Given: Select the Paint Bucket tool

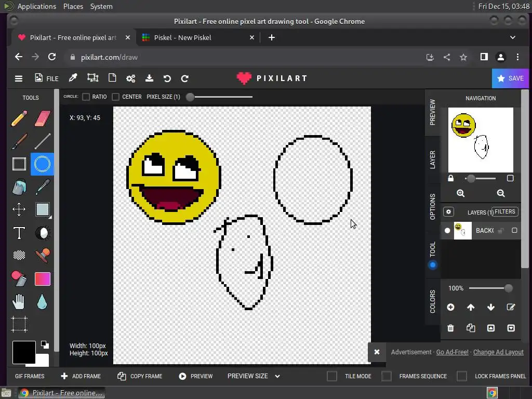Looking at the screenshot, I should tap(19, 187).
